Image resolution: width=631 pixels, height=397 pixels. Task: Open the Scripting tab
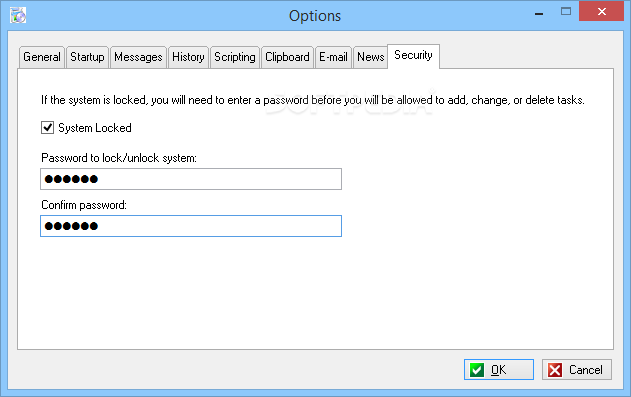pos(235,57)
